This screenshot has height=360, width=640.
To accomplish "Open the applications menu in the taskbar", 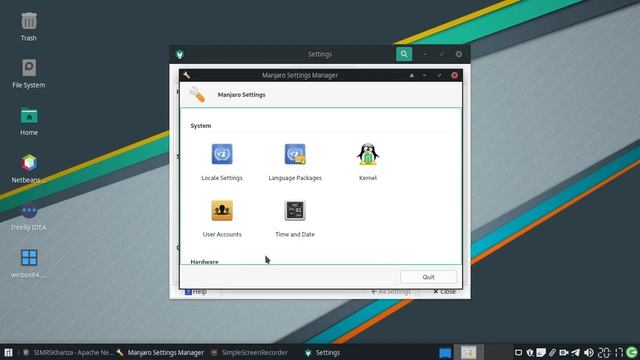I will [x=8, y=353].
